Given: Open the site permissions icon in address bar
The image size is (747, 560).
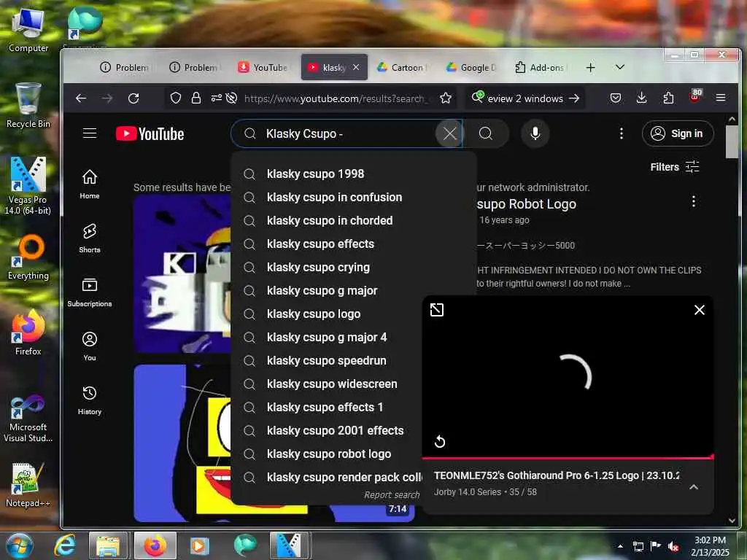Looking at the screenshot, I should [x=216, y=98].
